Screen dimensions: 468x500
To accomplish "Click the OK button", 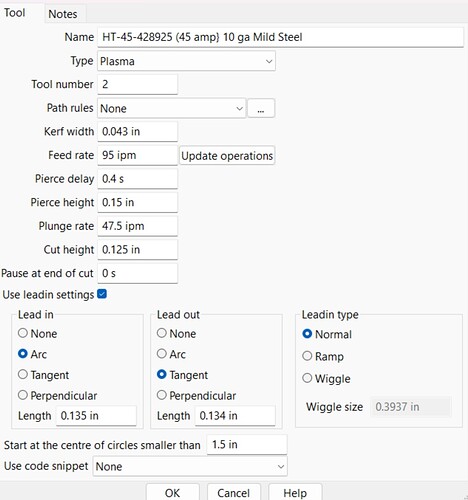I will tap(172, 493).
